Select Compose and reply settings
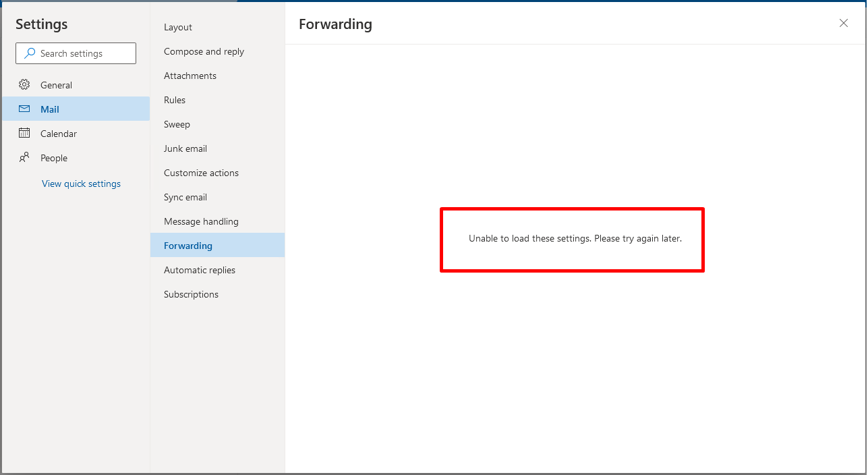868x475 pixels. 204,51
